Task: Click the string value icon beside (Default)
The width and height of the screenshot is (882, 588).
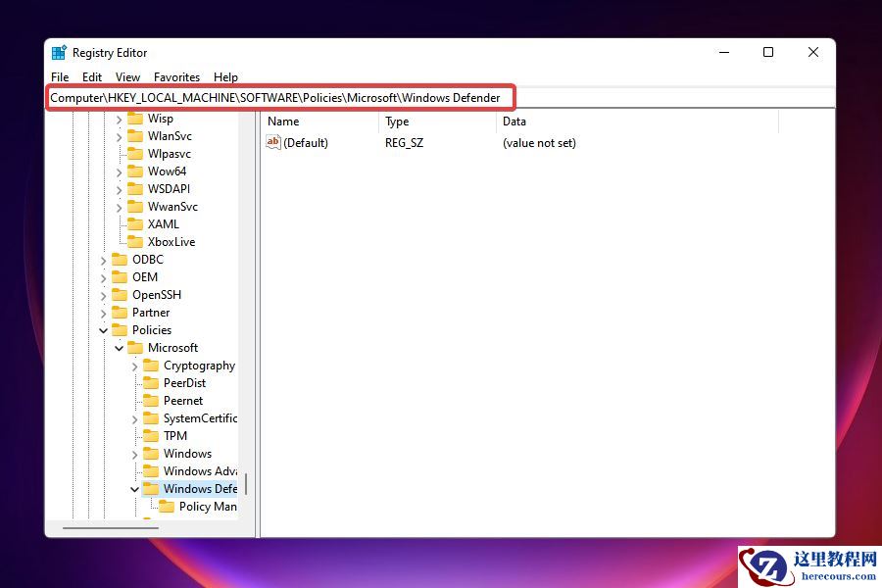Action: point(273,142)
